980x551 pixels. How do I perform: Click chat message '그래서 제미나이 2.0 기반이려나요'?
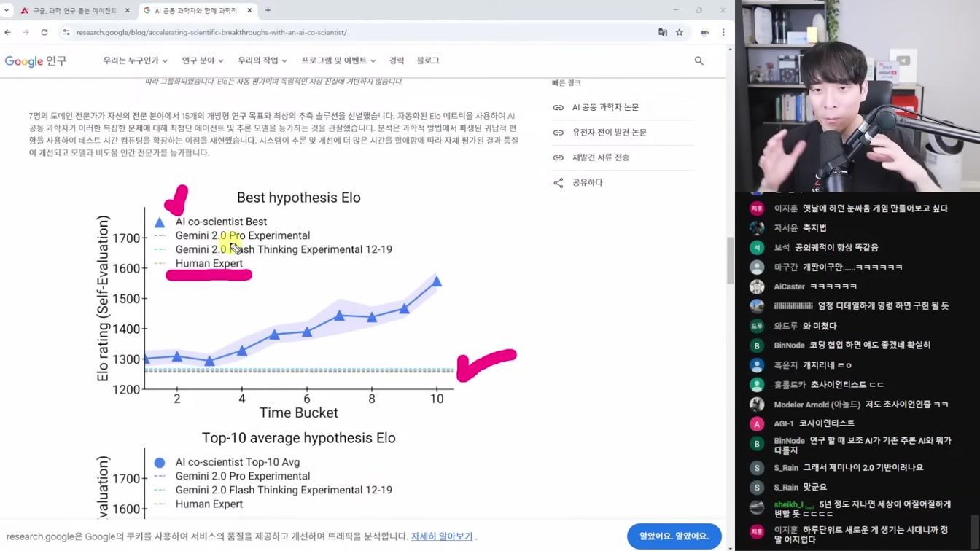pyautogui.click(x=863, y=468)
